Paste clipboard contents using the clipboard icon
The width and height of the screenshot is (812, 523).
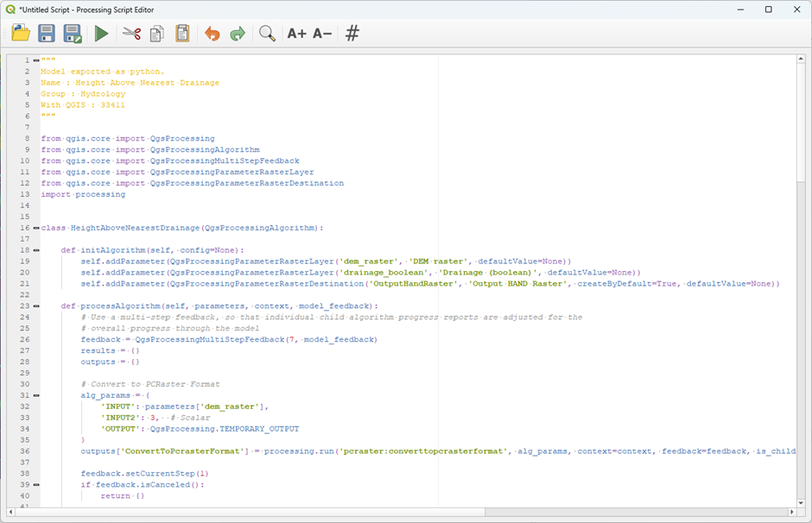click(x=182, y=34)
